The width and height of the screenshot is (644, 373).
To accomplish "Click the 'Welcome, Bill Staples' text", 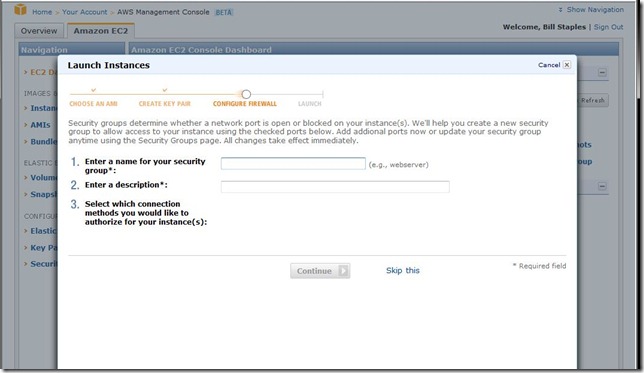I will (544, 27).
